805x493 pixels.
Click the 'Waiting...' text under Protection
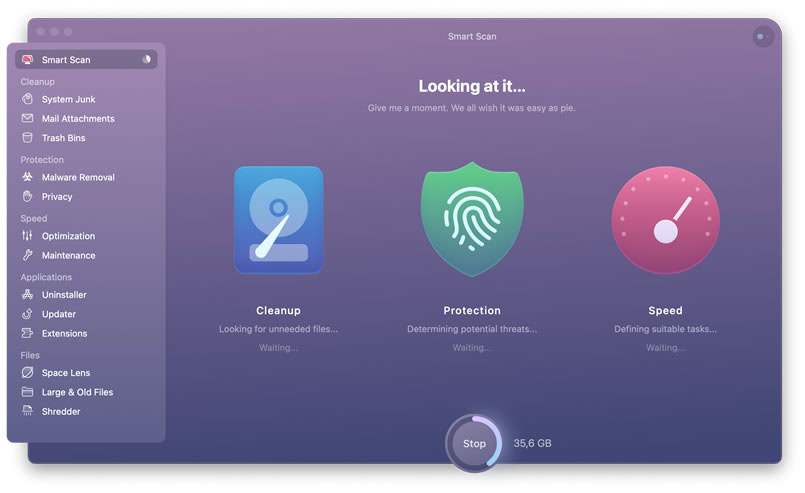coord(472,348)
